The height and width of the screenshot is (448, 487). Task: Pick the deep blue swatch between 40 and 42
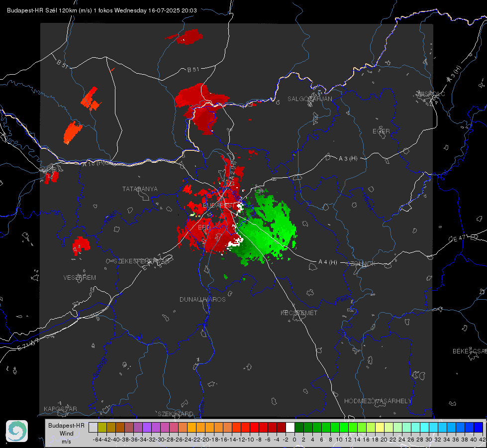[x=479, y=427]
